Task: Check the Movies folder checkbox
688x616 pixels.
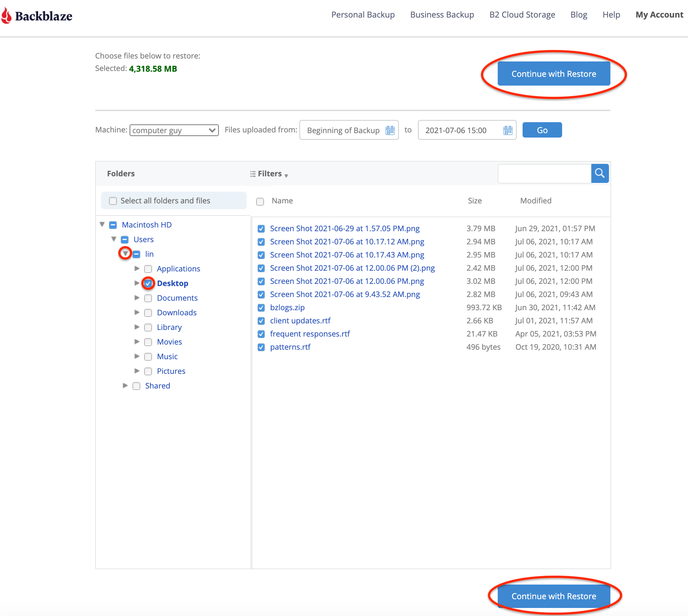Action: coord(148,342)
